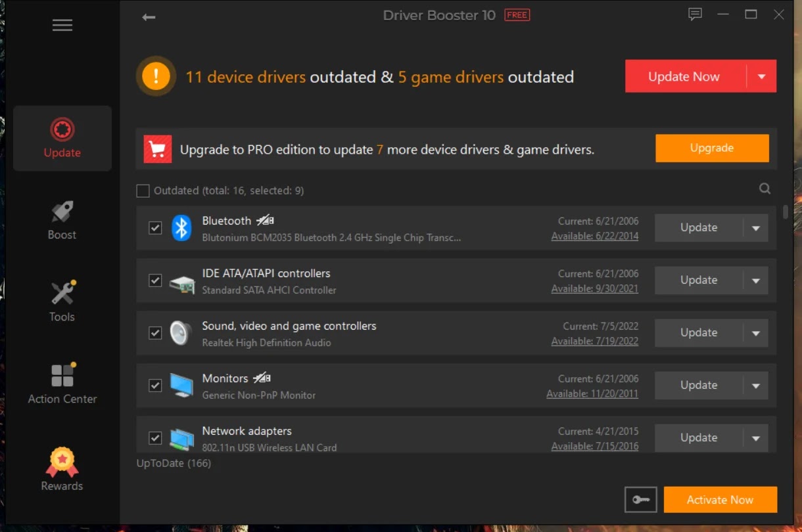Click the red shopping cart icon
802x532 pixels.
(x=158, y=149)
